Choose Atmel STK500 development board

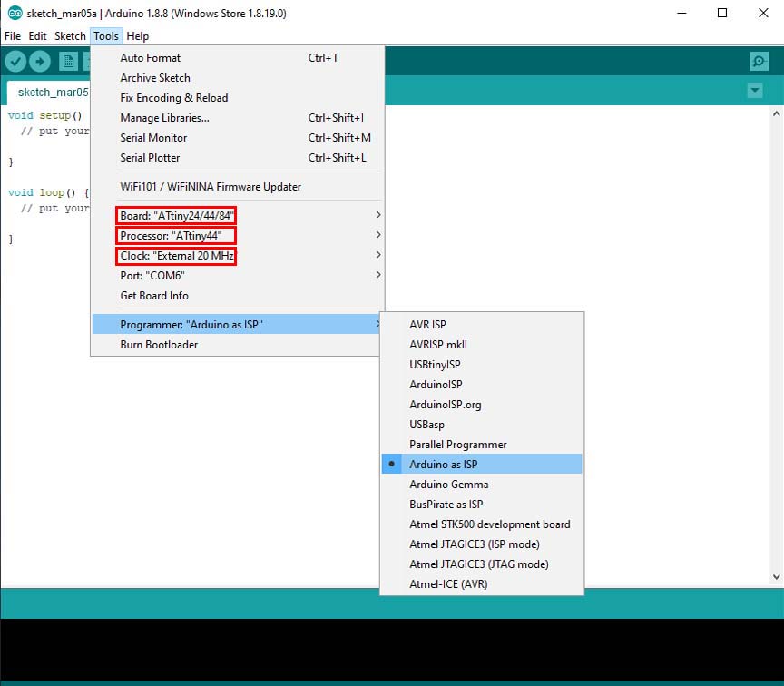(482, 524)
